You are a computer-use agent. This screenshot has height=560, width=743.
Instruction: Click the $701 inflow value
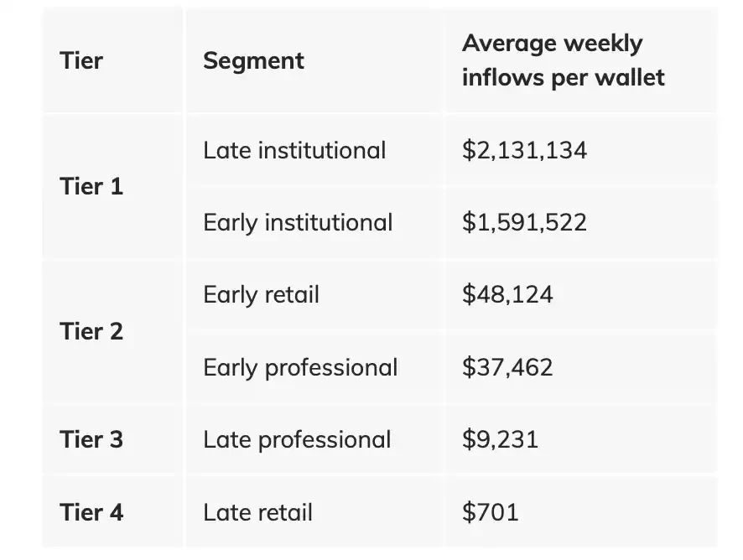(x=490, y=511)
